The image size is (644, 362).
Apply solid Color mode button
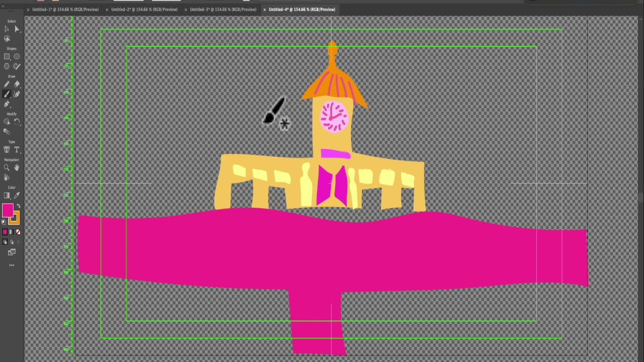tap(5, 232)
